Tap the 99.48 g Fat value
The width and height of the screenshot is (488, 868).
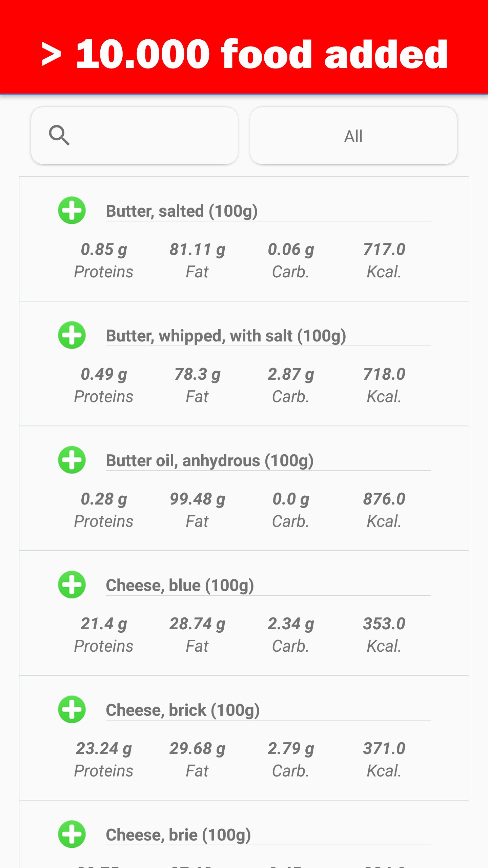(x=197, y=499)
